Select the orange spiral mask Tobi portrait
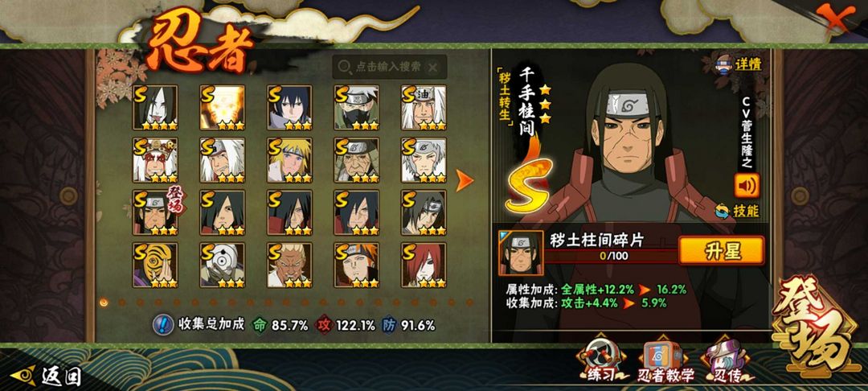This screenshot has width=868, height=391. click(x=155, y=265)
